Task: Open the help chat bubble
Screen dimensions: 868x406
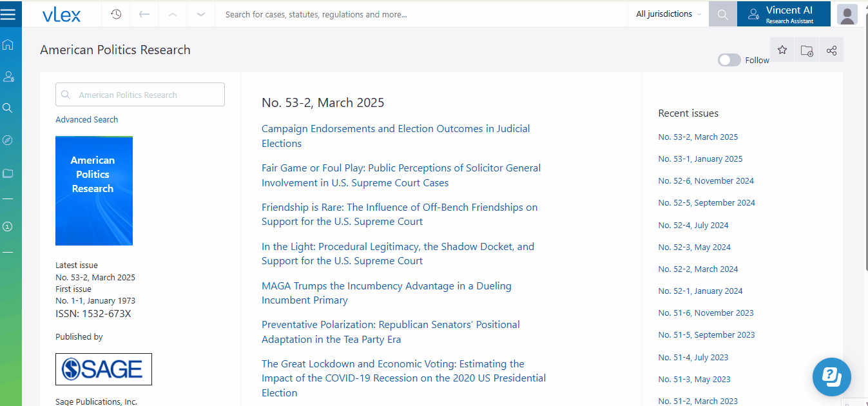Action: point(832,376)
